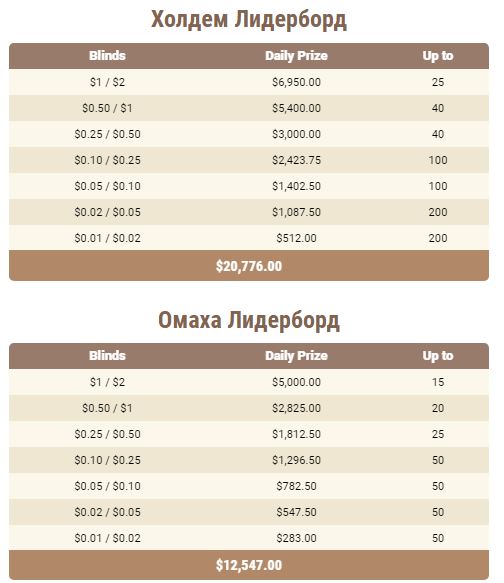This screenshot has height=583, width=504.
Task: Select the Omaha Up to value 15
Action: click(x=438, y=382)
